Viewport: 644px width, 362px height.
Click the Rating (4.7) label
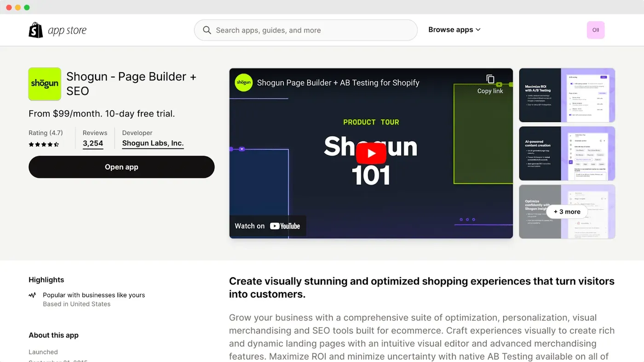coord(46,133)
